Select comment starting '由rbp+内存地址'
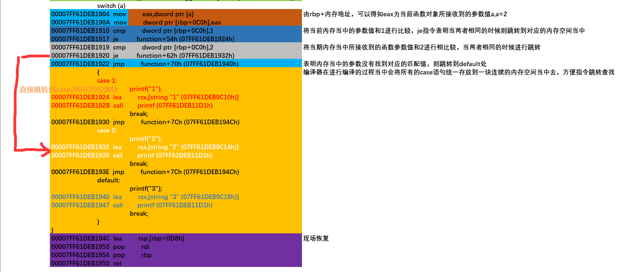The image size is (644, 272). (x=405, y=14)
